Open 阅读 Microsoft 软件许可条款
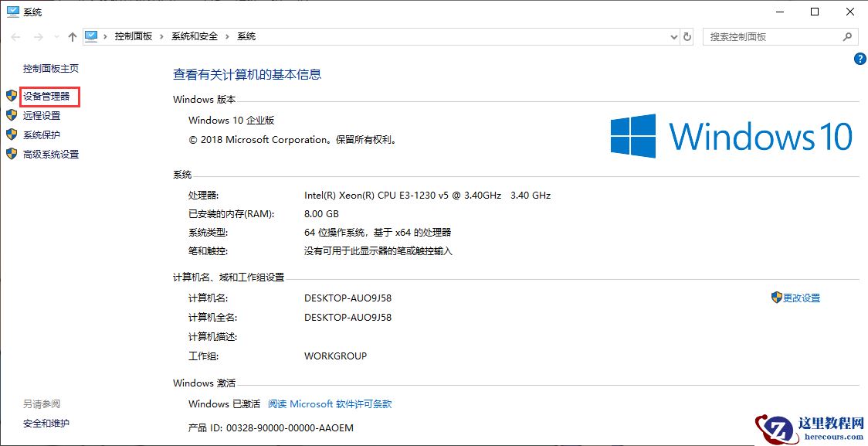Screen dimensions: 868x446 click(331, 403)
